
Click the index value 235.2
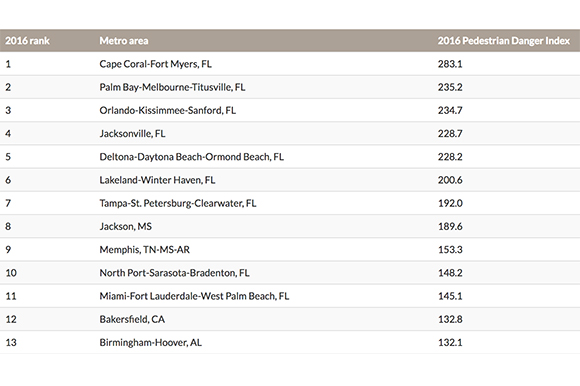point(450,87)
